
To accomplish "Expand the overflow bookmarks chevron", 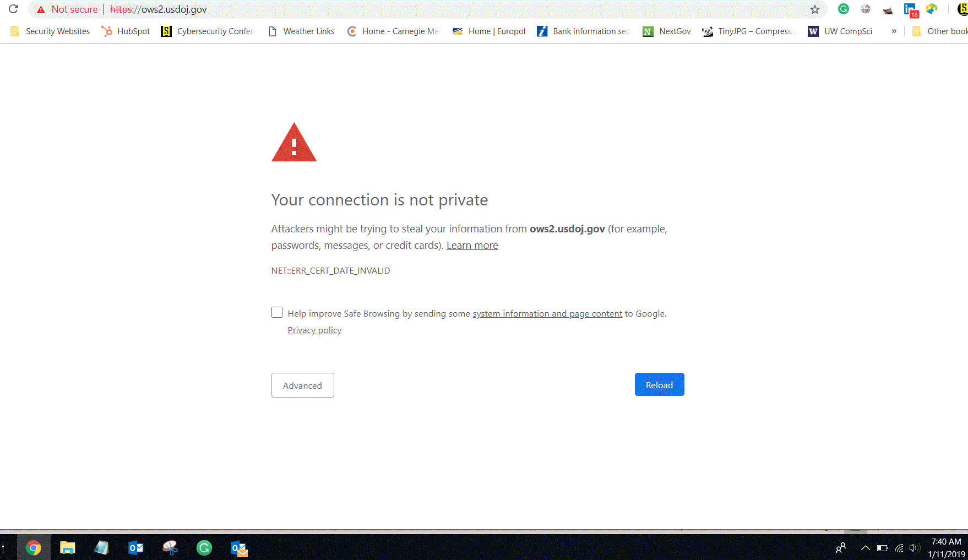I will pos(893,31).
